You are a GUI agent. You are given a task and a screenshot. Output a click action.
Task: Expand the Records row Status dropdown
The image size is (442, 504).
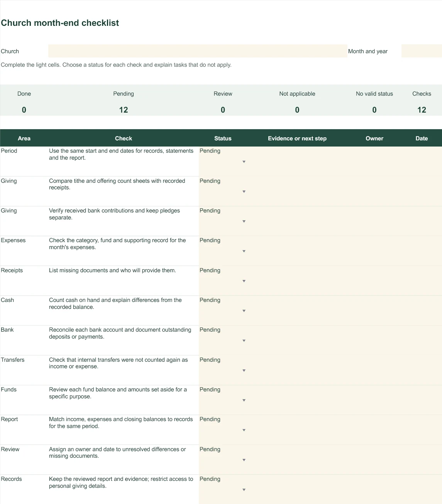coord(244,490)
